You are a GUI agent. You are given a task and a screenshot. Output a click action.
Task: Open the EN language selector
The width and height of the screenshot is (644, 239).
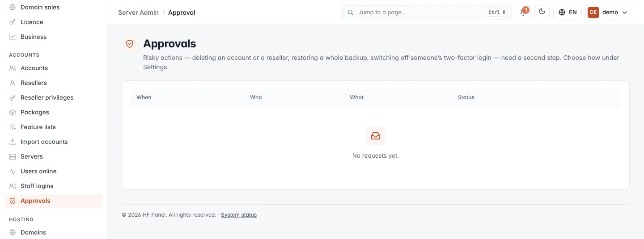pos(568,13)
